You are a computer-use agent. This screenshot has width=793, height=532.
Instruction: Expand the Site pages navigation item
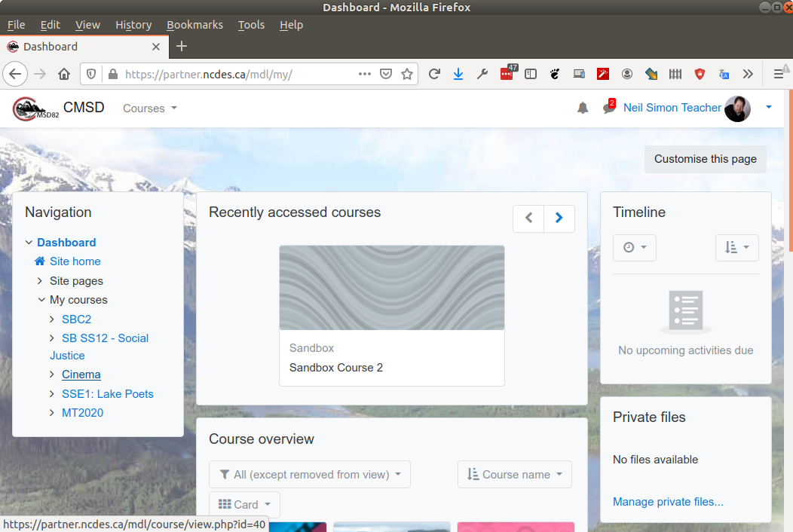click(39, 280)
